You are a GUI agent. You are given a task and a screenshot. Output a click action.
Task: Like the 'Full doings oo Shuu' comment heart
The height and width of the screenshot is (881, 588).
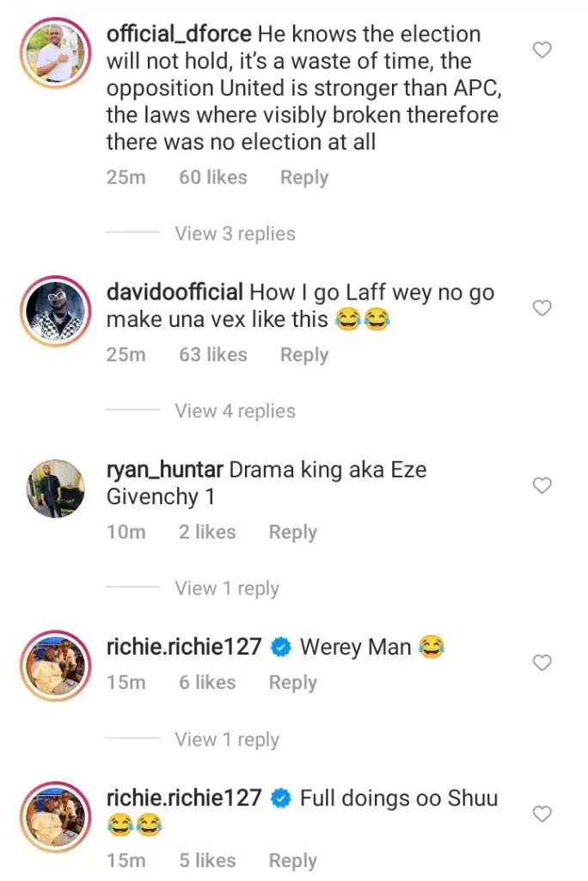(542, 813)
